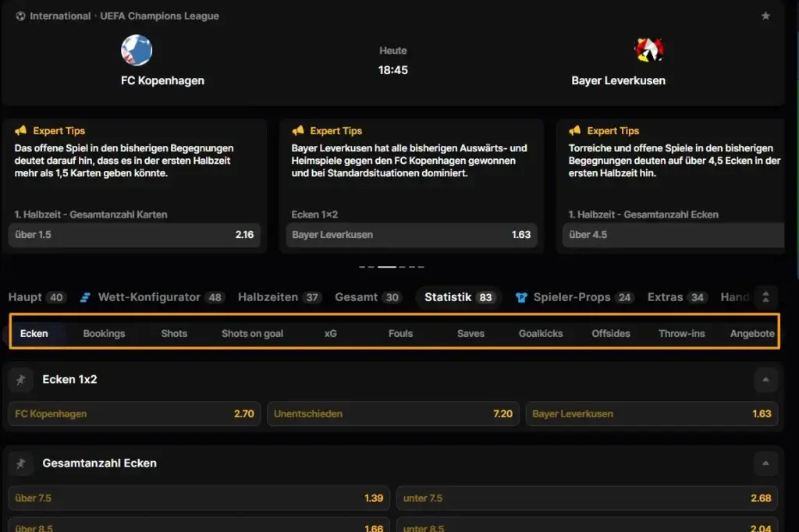Collapse the Ecken 1x2 section
The width and height of the screenshot is (799, 532).
pyautogui.click(x=765, y=380)
